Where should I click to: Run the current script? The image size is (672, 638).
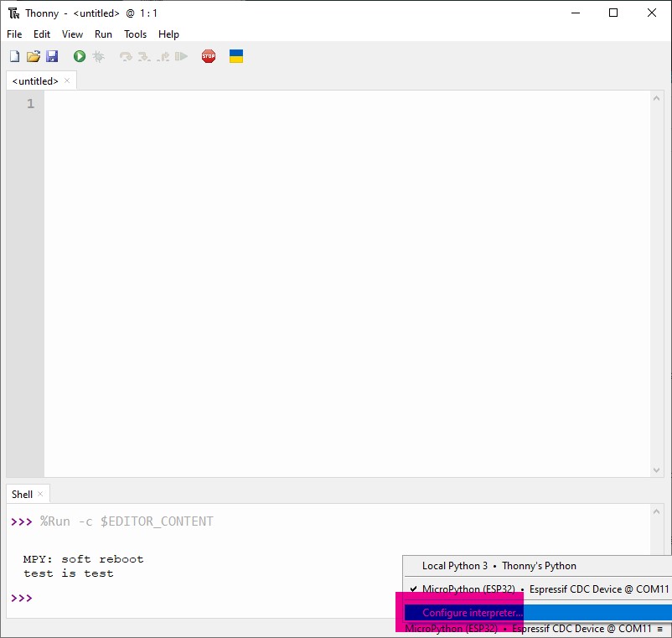(x=78, y=55)
